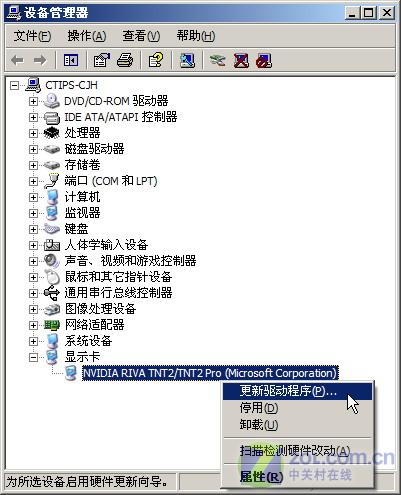Click the 存储卷 volume icon
The width and height of the screenshot is (401, 495).
(x=52, y=165)
